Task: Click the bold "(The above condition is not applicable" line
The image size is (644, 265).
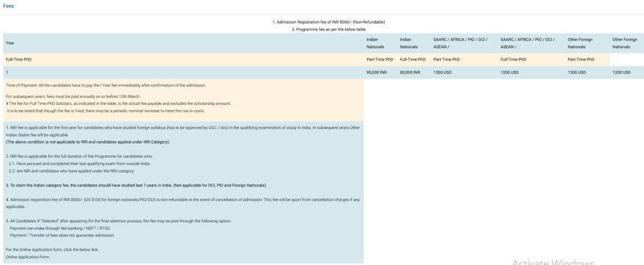Action: (88, 142)
